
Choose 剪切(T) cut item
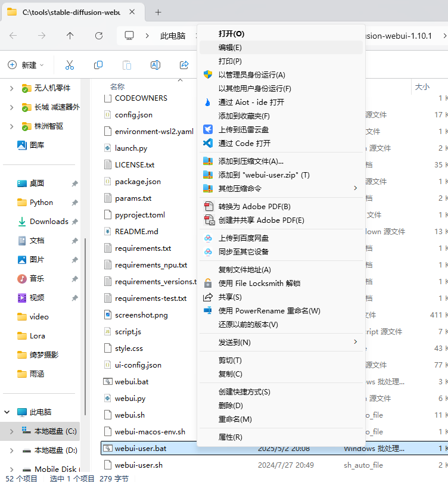(x=281, y=360)
